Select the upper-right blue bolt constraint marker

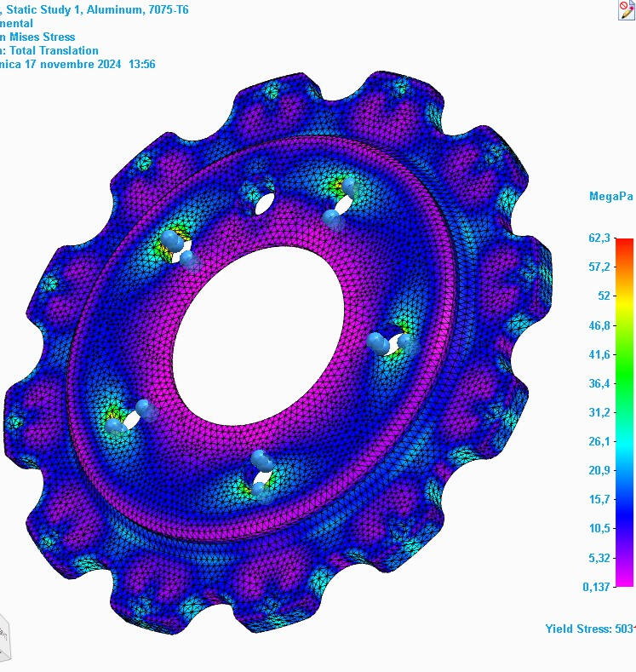pyautogui.click(x=338, y=211)
